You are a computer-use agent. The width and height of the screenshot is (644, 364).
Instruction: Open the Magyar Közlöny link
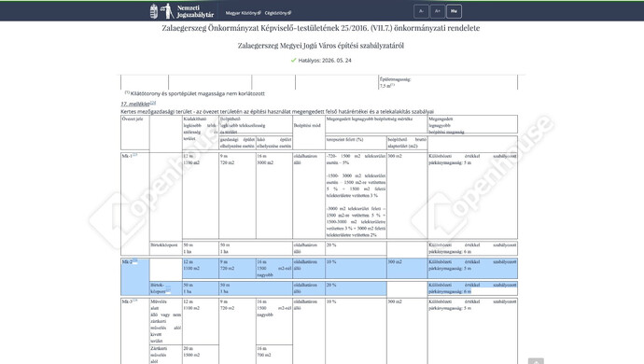click(244, 13)
